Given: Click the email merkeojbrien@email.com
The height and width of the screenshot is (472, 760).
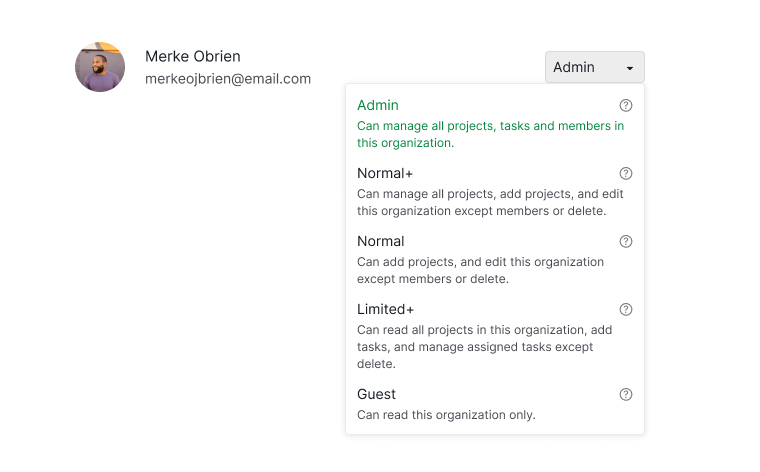Looking at the screenshot, I should tap(228, 79).
